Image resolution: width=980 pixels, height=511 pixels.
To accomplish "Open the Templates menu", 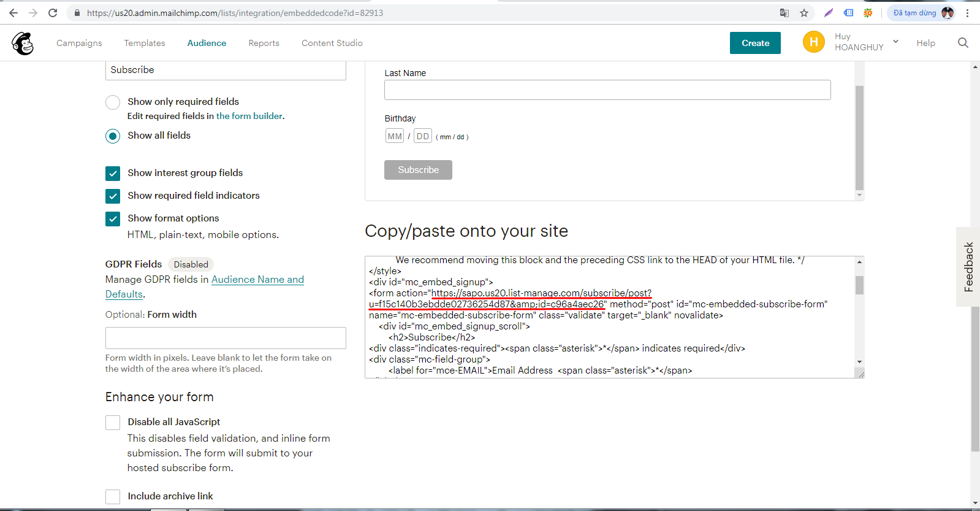I will pyautogui.click(x=145, y=43).
